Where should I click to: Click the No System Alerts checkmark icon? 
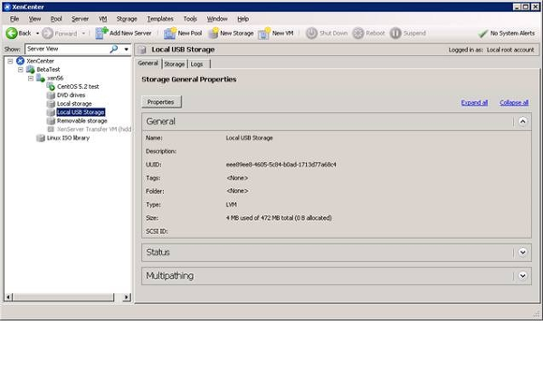[482, 33]
